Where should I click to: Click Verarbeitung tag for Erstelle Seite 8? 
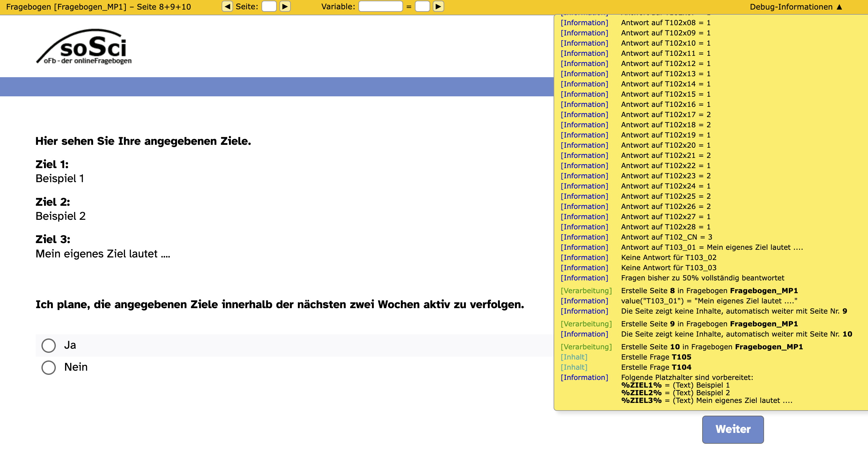coord(586,291)
